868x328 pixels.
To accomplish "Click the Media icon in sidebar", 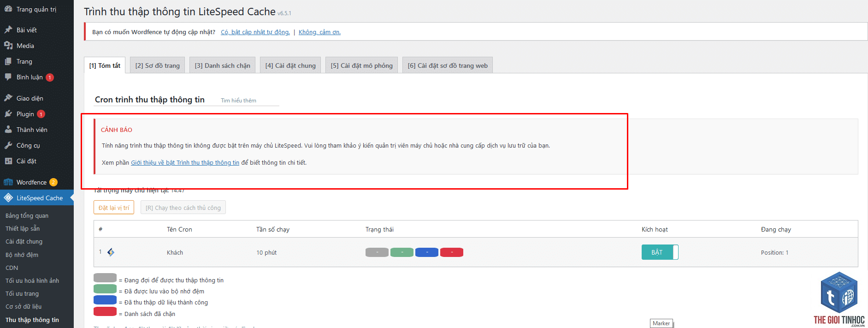I will point(8,45).
